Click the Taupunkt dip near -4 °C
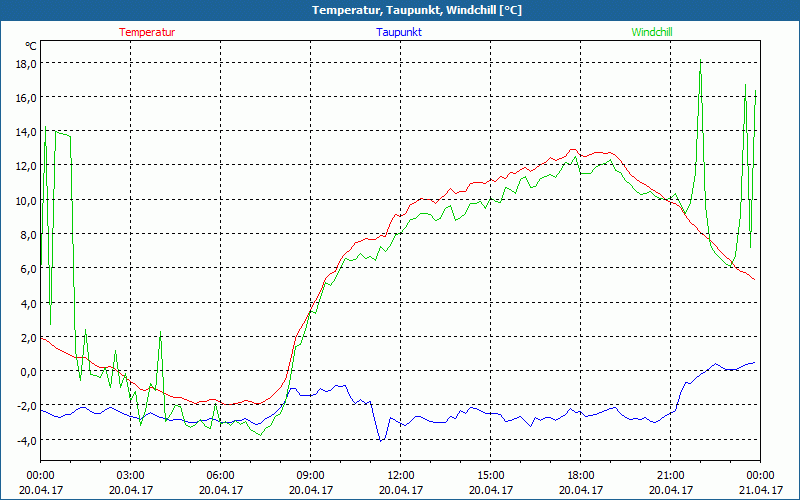Viewport: 800px width, 500px height. pyautogui.click(x=381, y=440)
